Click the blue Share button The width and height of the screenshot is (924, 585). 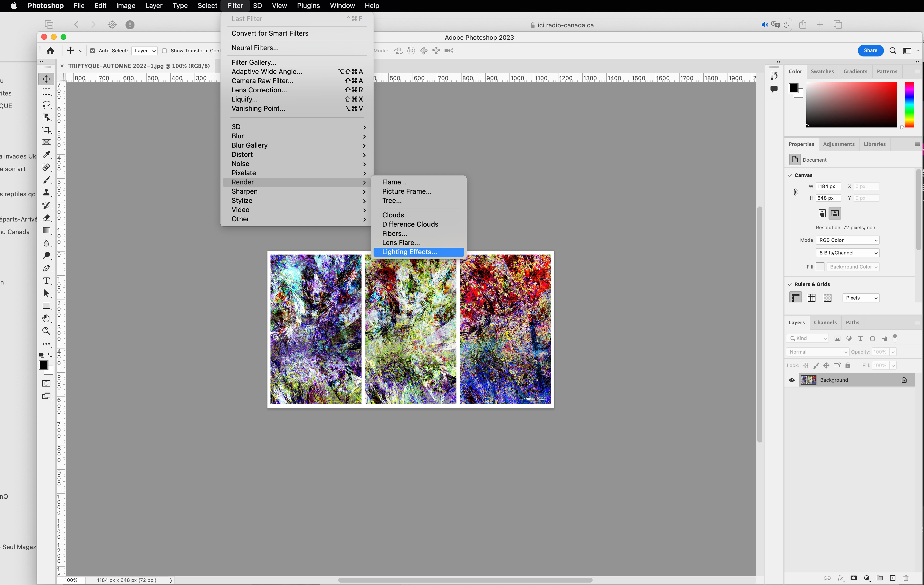point(870,51)
